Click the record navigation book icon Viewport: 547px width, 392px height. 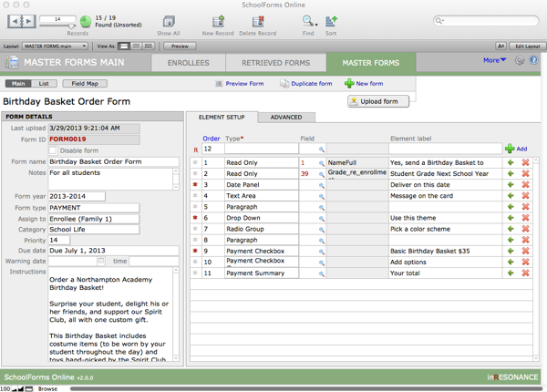click(22, 22)
